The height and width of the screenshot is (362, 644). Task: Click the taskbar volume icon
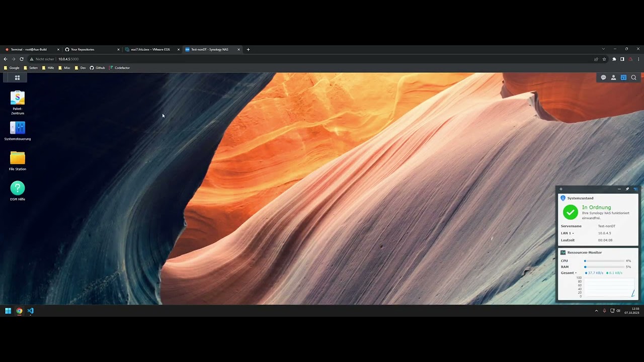coord(618,311)
